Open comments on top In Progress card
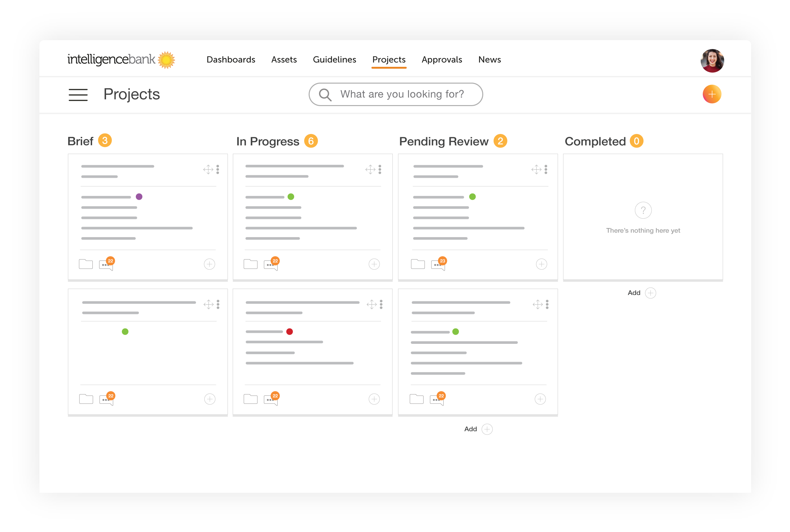Screen dimensions: 790x532 271,264
